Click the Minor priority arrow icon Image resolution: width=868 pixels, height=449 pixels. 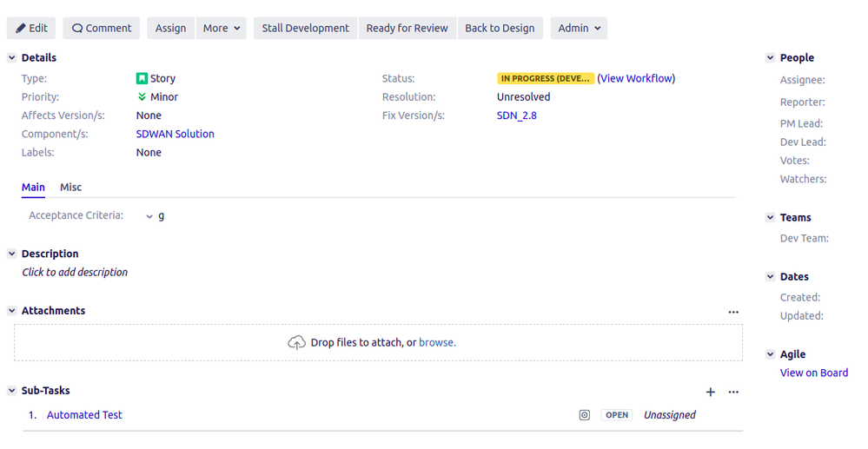point(142,97)
